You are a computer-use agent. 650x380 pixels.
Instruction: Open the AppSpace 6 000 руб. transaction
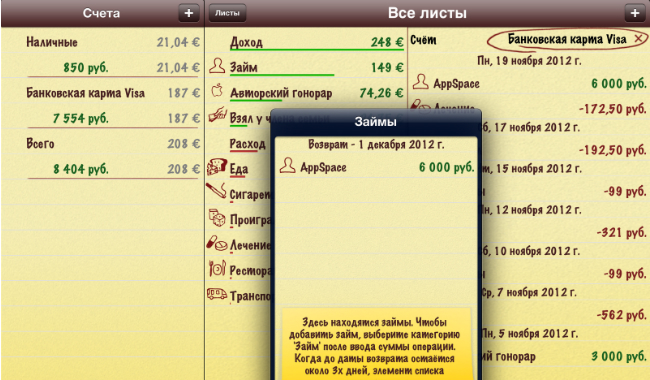(x=529, y=83)
